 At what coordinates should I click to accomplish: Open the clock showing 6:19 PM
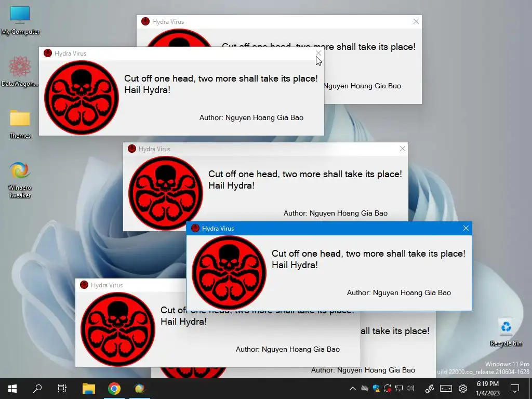point(487,389)
